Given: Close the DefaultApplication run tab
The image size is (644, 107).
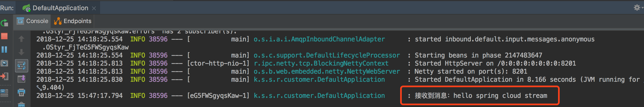Looking at the screenshot, I should (94, 8).
